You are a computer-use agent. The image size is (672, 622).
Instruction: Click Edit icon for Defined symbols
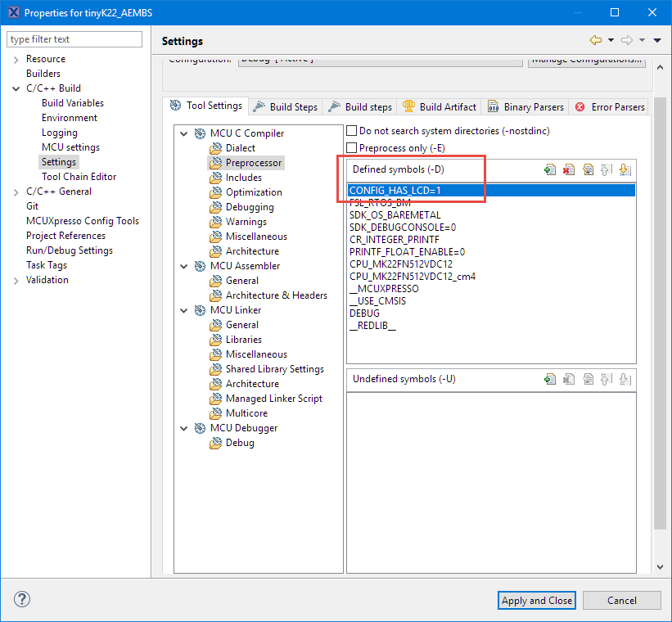(x=588, y=169)
